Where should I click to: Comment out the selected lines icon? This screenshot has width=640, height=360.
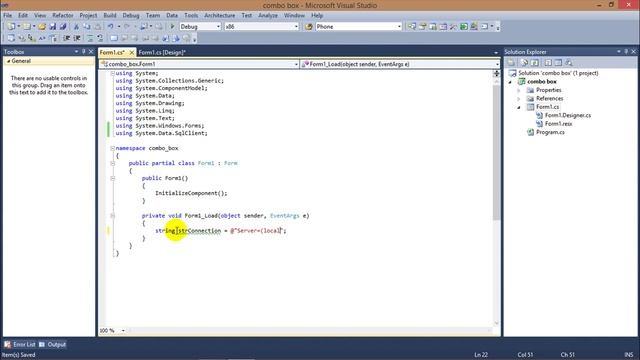tap(90, 38)
